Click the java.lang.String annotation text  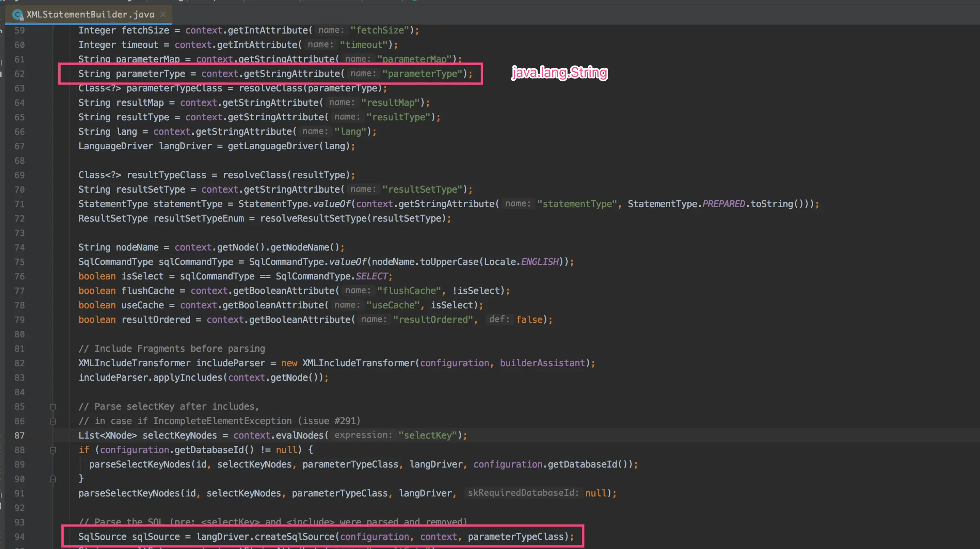[559, 72]
